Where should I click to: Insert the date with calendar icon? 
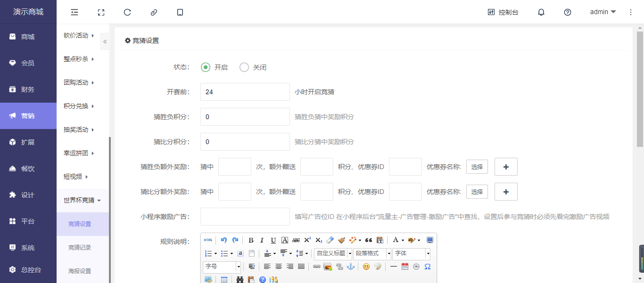click(x=405, y=267)
